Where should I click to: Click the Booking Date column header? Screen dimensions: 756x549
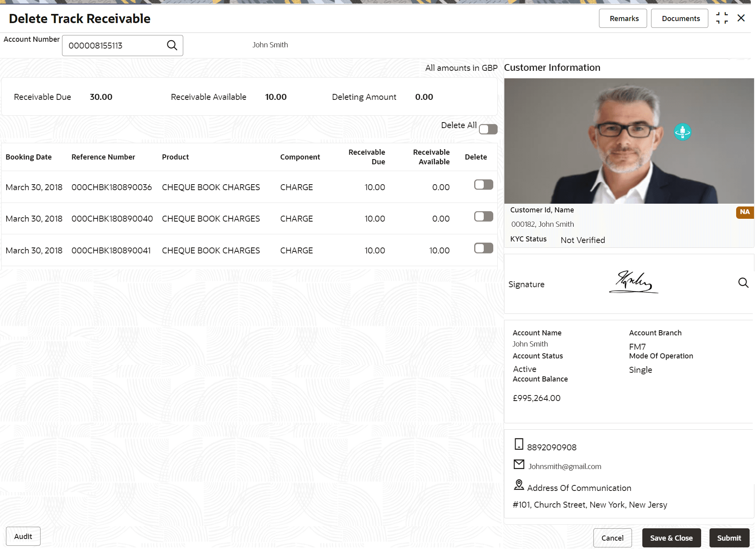coord(29,157)
